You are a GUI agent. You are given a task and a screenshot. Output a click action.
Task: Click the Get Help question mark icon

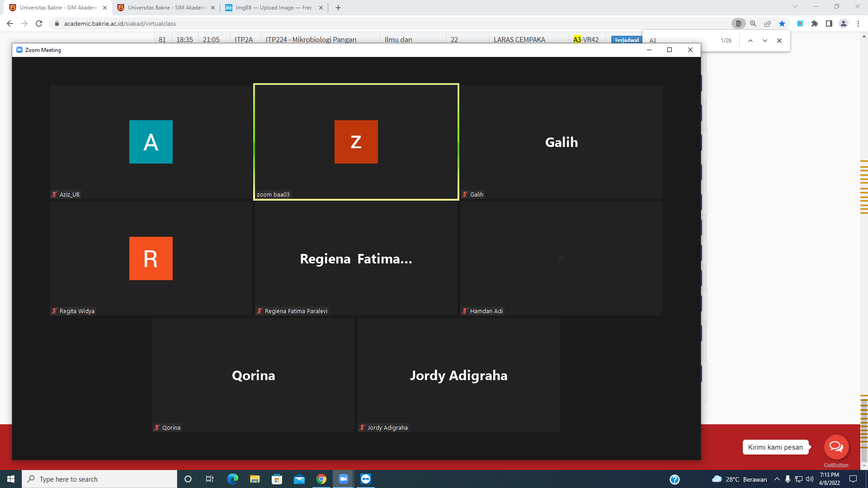tap(675, 479)
